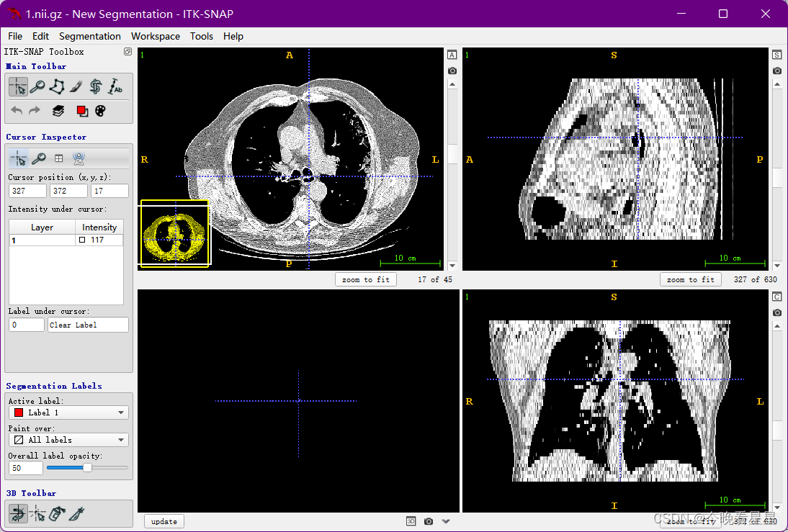The width and height of the screenshot is (788, 532).
Task: Click the Layer column header
Action: pos(42,227)
